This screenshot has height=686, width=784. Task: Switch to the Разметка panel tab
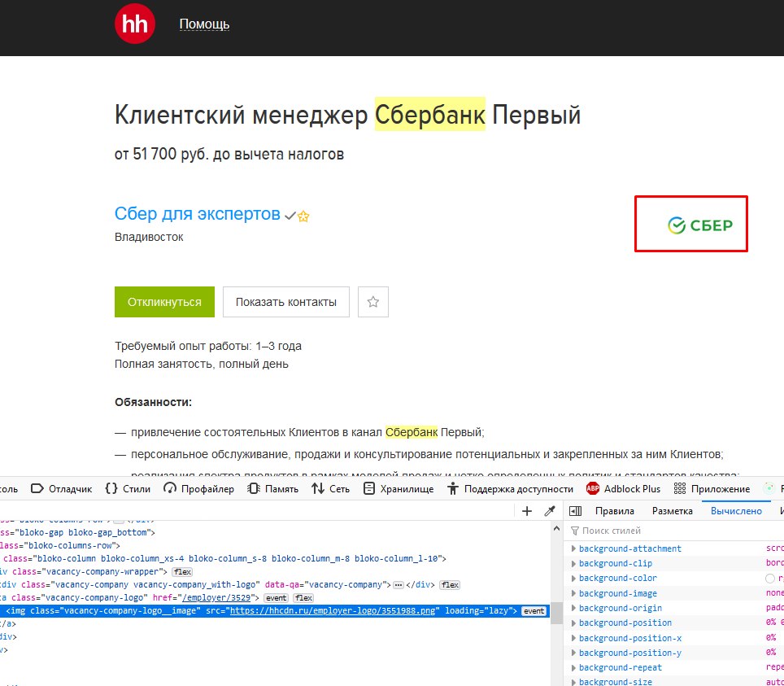tap(672, 511)
